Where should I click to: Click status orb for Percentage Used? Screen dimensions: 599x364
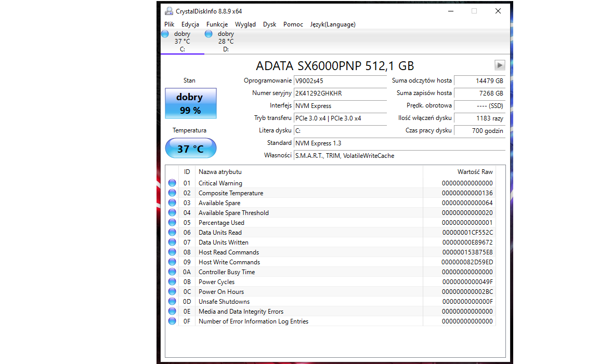pos(172,222)
